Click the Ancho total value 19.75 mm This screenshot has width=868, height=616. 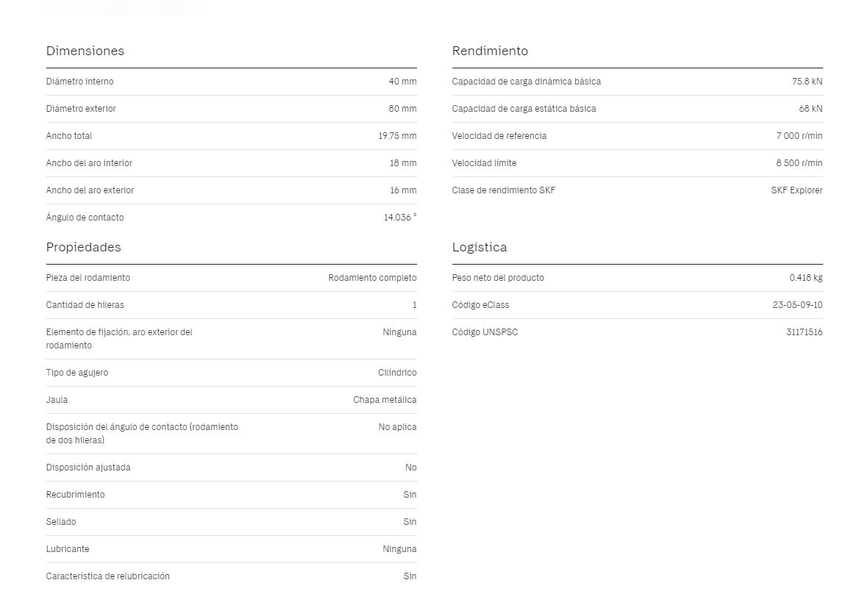click(397, 135)
